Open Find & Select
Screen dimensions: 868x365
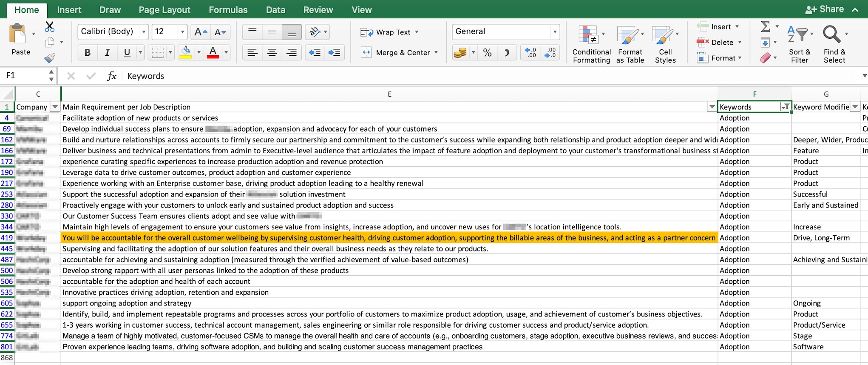click(834, 44)
